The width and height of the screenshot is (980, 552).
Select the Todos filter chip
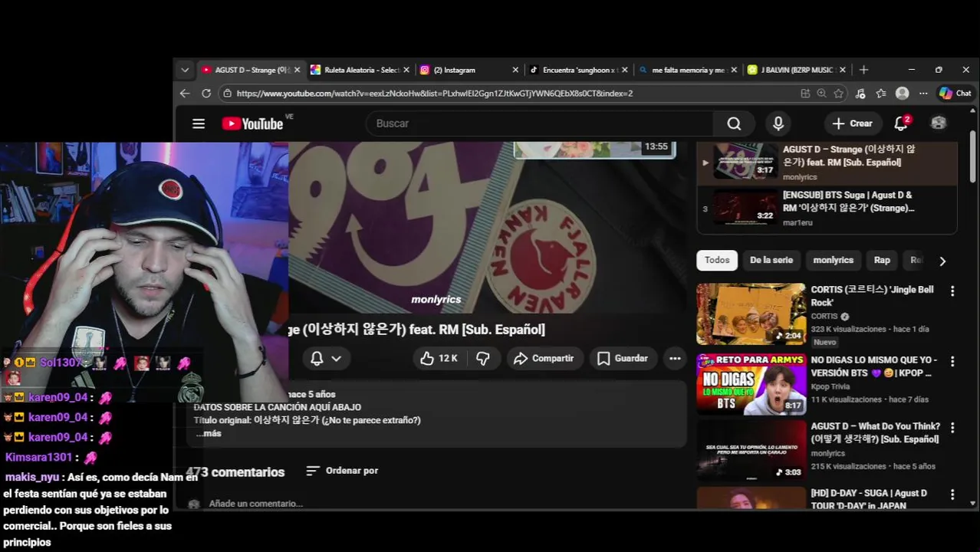pos(717,260)
